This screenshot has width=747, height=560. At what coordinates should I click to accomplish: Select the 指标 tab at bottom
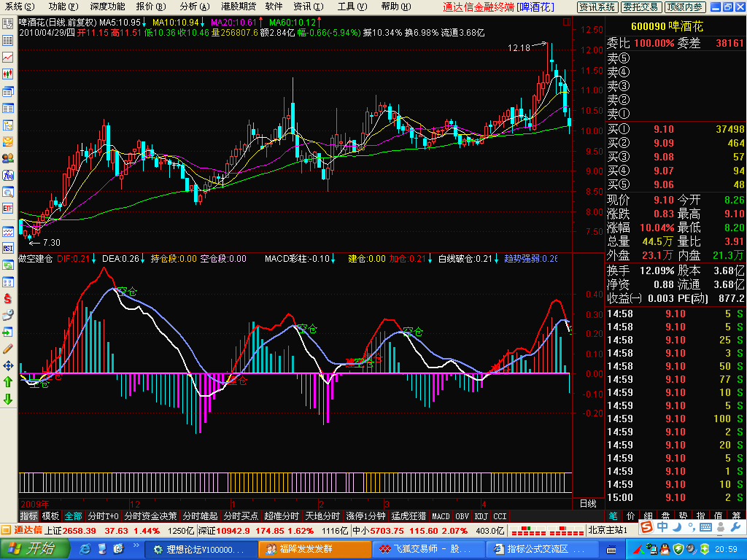pos(29,516)
